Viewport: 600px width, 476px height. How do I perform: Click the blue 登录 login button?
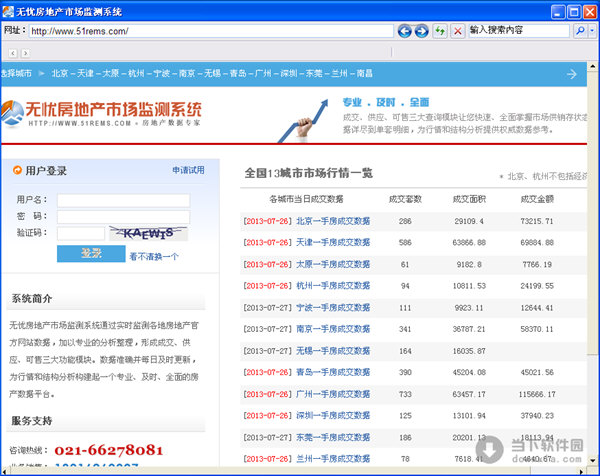pos(91,254)
